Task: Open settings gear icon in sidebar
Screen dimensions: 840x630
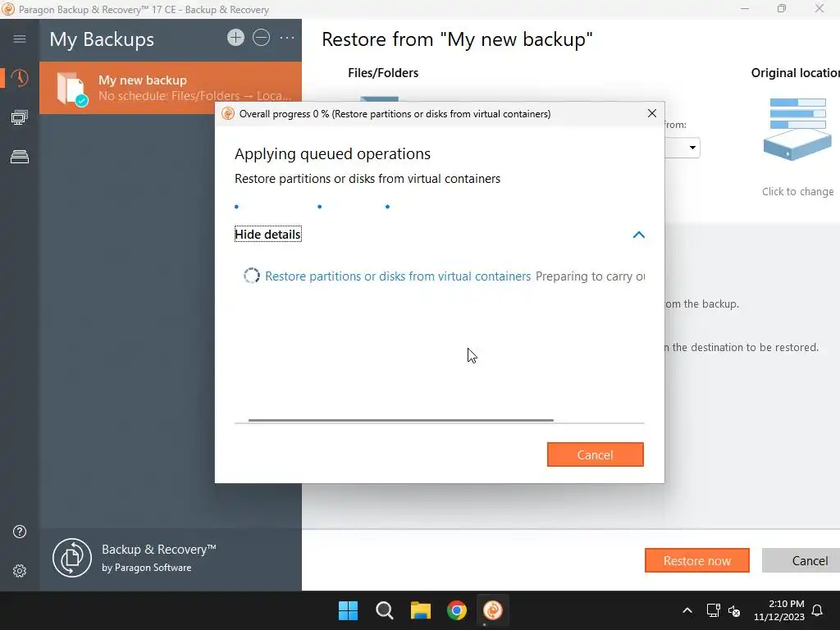Action: (20, 571)
